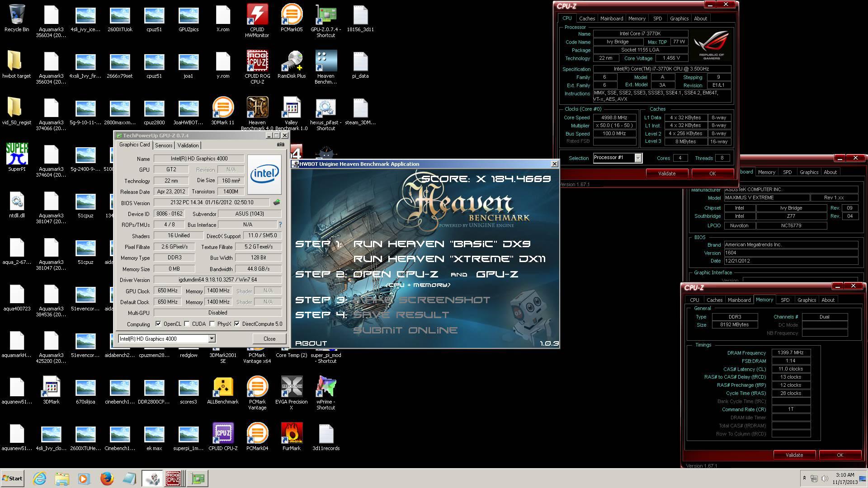Screen dimensions: 868x488
Task: Open the Intel(R) HD Graphics 4000 dropdown
Action: pos(166,338)
